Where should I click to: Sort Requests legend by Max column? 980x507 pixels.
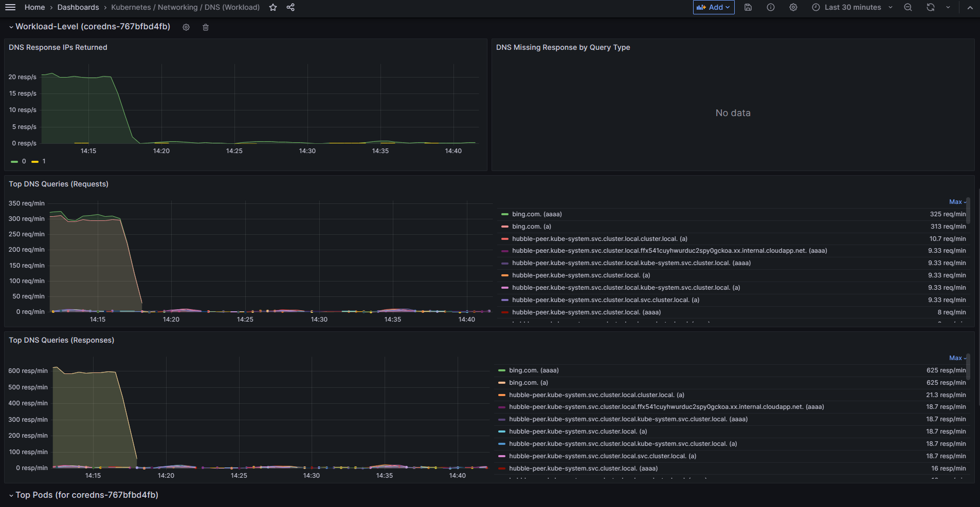(957, 202)
